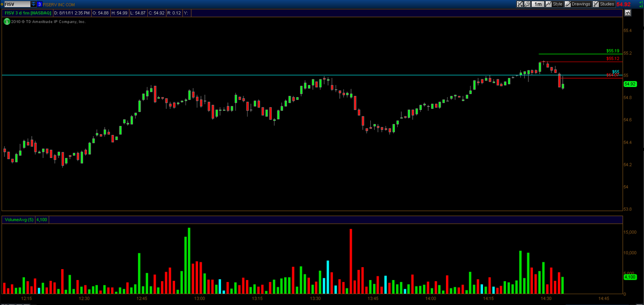This screenshot has width=644, height=305.
Task: Click the cyan $55 price level label
Action: [615, 72]
